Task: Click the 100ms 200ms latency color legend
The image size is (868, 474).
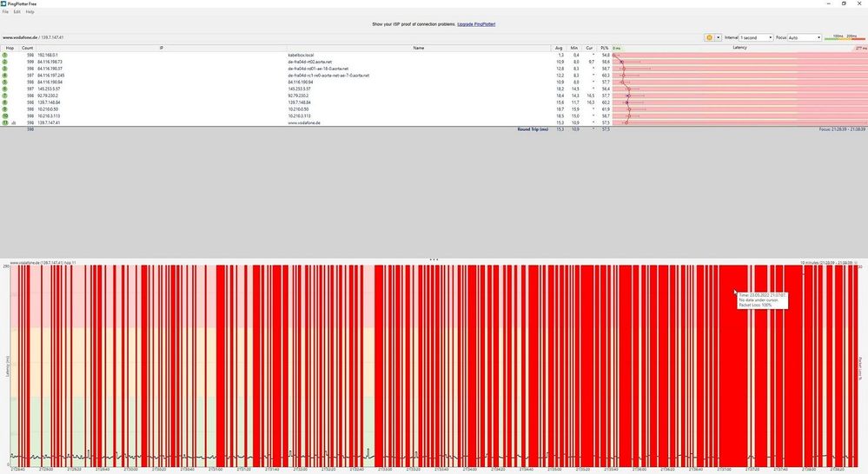Action: click(845, 37)
